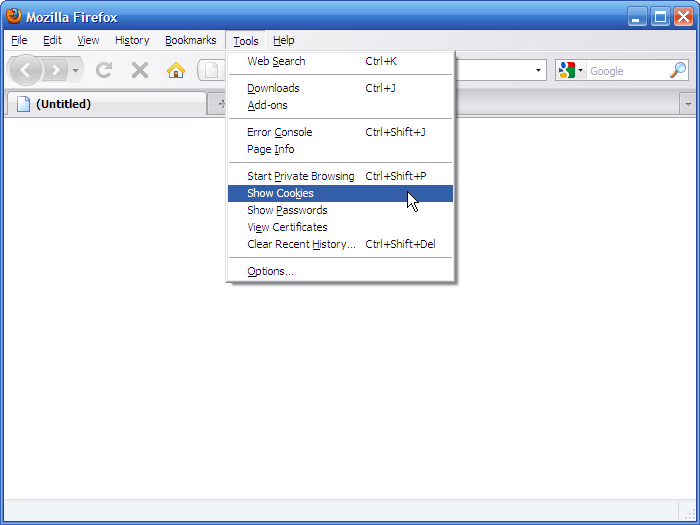Screen dimensions: 700x525
Task: Open the address bar history dropdown
Action: (x=538, y=70)
